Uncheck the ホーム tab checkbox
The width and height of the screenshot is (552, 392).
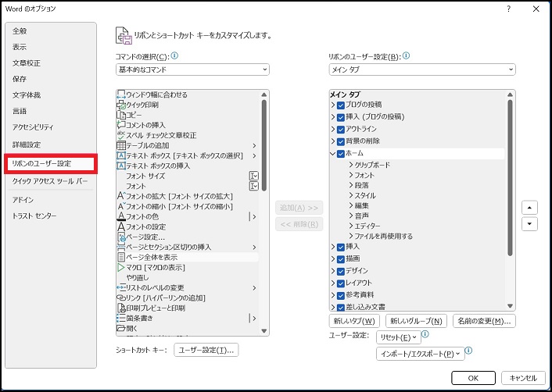coord(340,154)
